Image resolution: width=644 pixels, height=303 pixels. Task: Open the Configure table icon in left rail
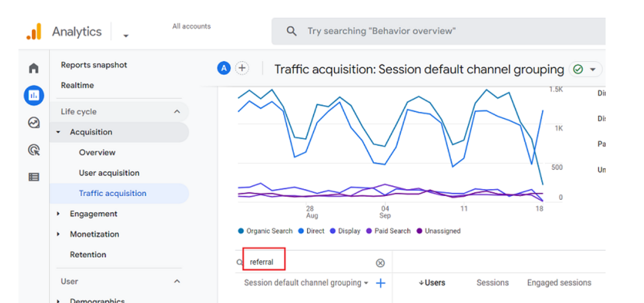click(33, 177)
